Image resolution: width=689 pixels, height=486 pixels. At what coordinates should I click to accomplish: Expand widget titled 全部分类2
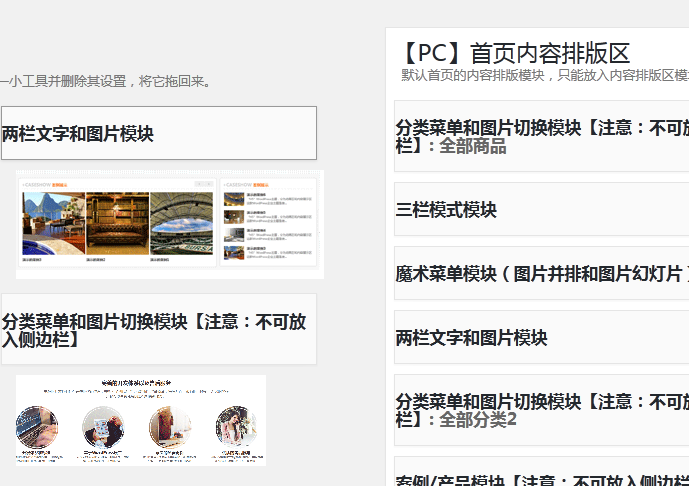542,410
